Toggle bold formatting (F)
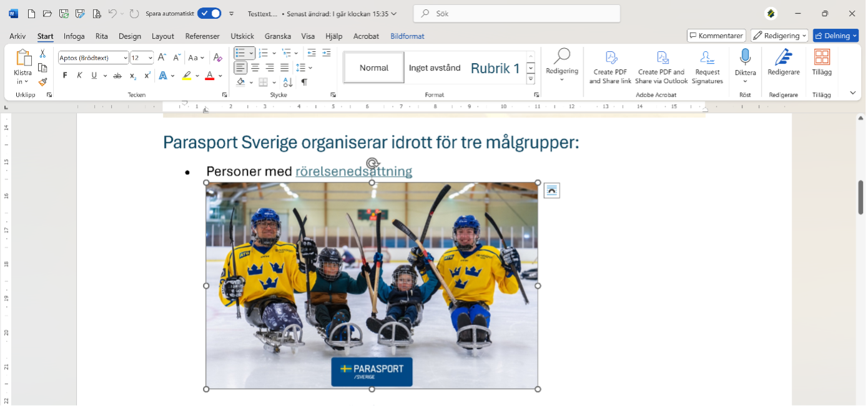The width and height of the screenshot is (868, 408). coord(65,76)
